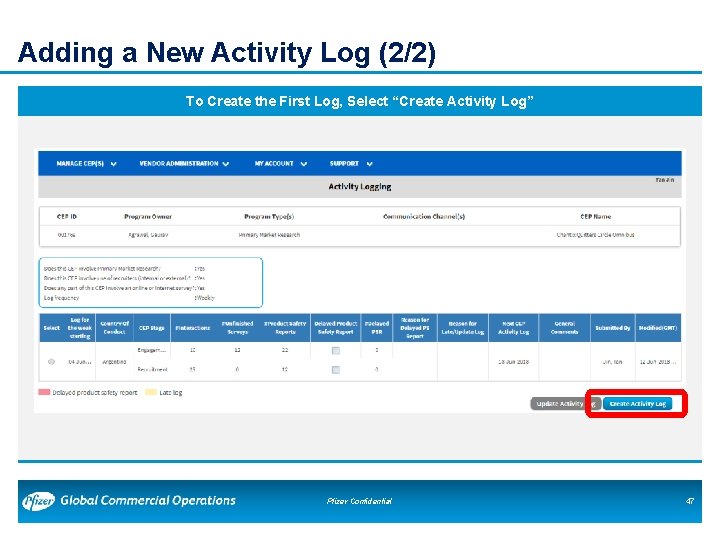Click the 'Adding a New Activity Log (2/2)' title

[226, 53]
